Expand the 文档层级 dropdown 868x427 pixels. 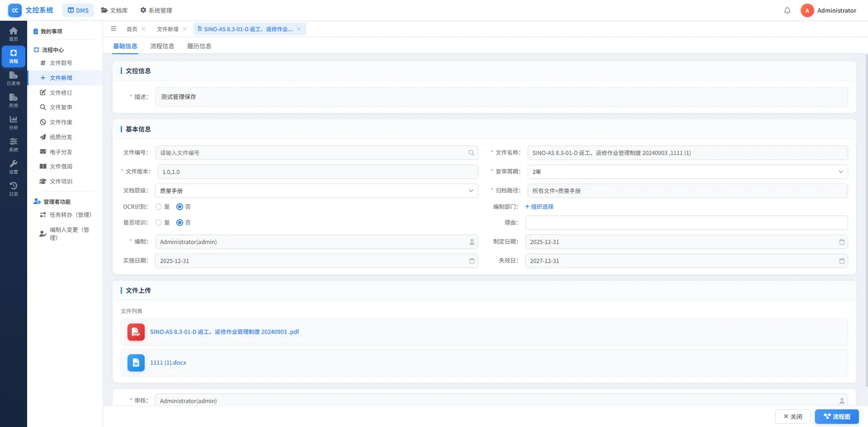click(470, 191)
